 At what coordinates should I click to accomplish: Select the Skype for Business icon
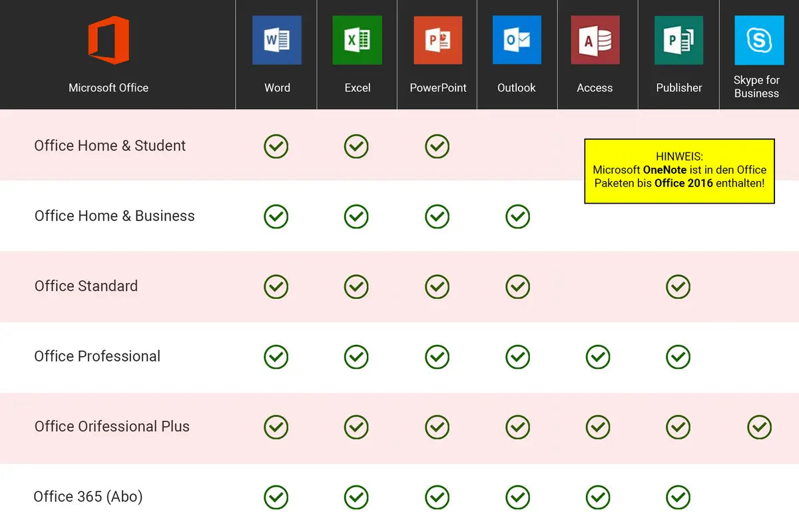758,40
